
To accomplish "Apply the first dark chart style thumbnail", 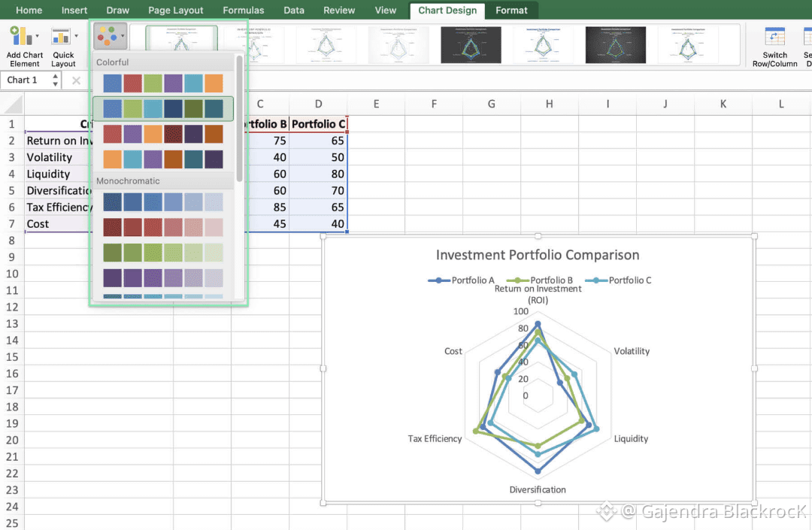I will click(471, 45).
